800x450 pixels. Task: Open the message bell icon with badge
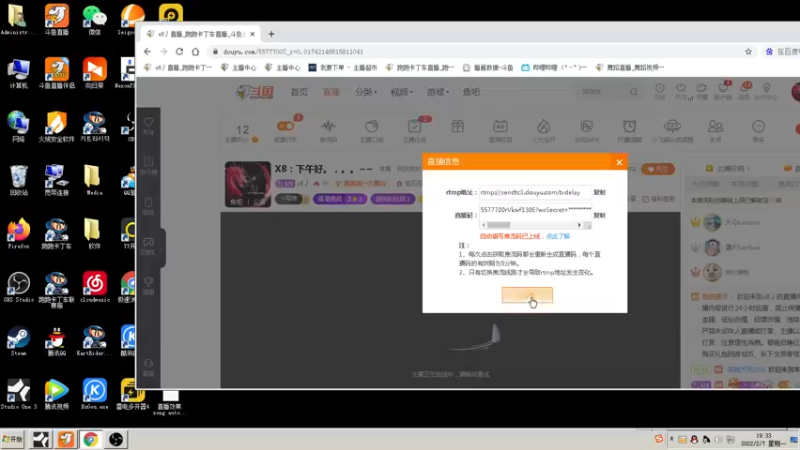click(x=744, y=88)
